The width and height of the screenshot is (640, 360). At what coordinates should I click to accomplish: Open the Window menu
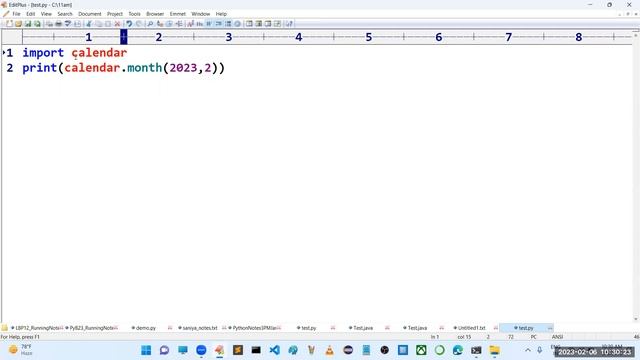(200, 14)
